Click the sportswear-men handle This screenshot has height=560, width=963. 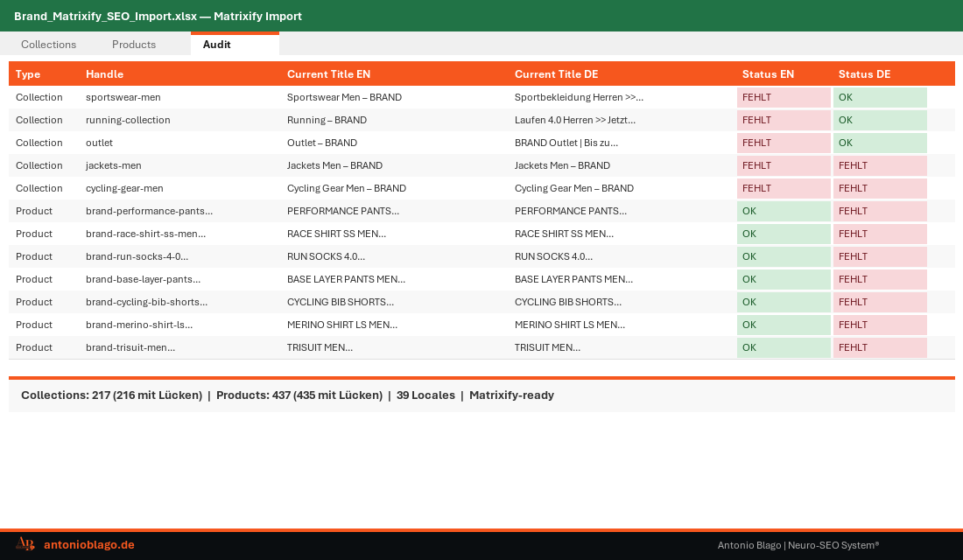tap(121, 97)
